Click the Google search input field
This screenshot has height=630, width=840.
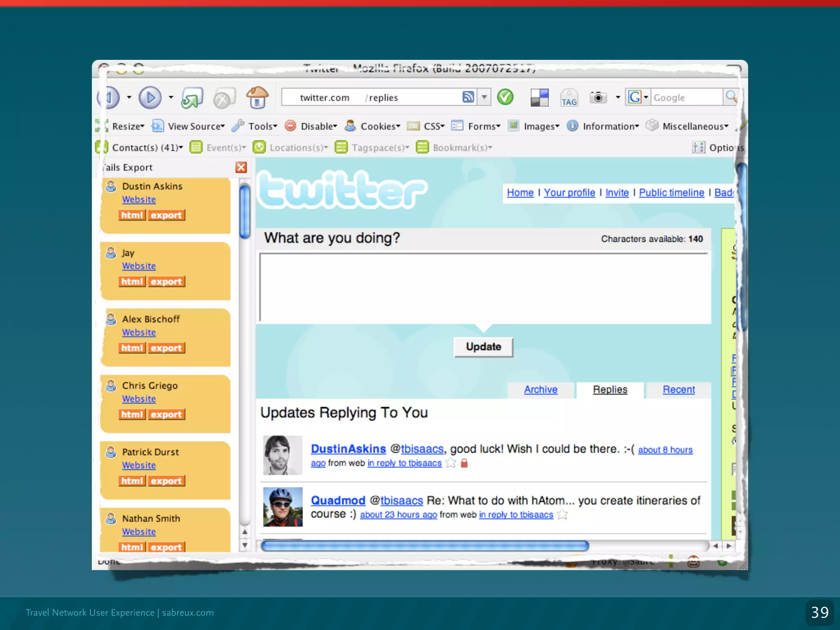click(x=687, y=98)
